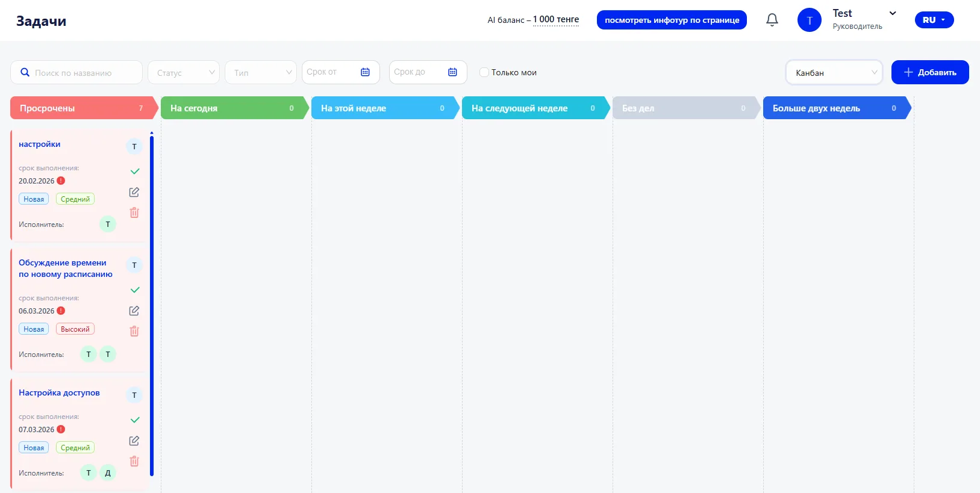980x493 pixels.
Task: Click the author avatar on the 'Настройка доступов' card
Action: [134, 395]
